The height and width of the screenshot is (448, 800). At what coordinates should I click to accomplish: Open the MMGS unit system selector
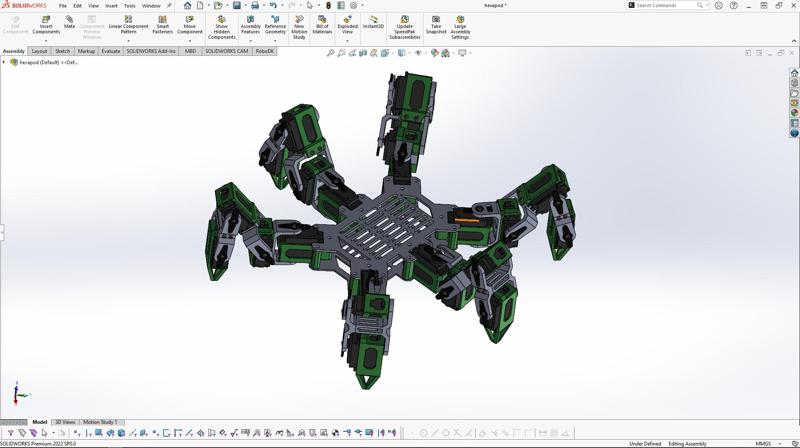coord(767,443)
